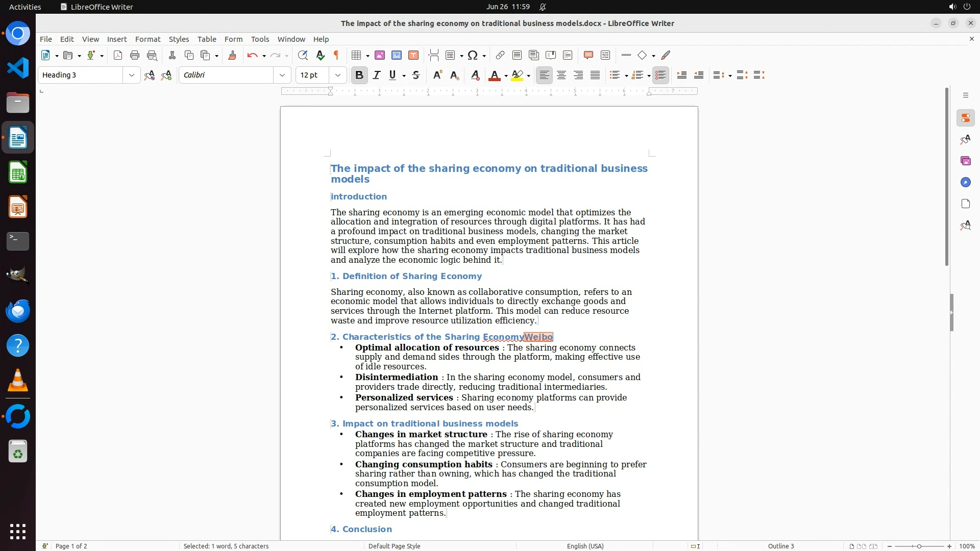The width and height of the screenshot is (980, 551).
Task: Open Find and Replace tool
Action: click(x=303, y=55)
